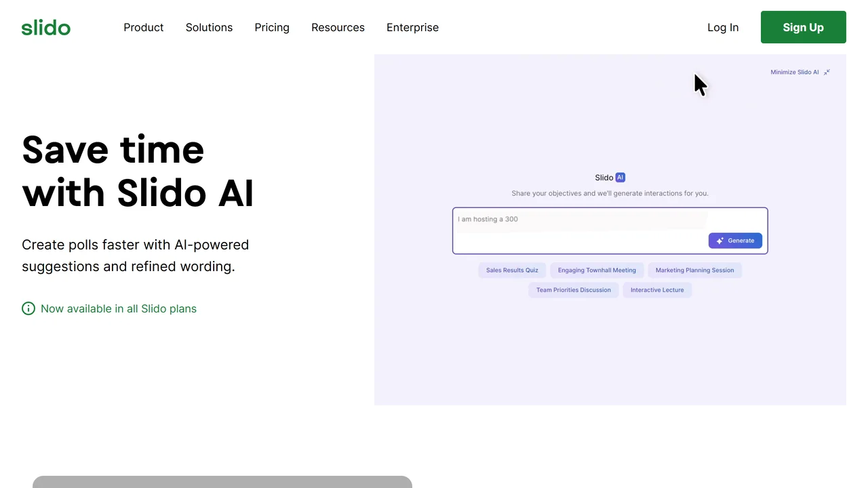Select the Engaging Townhall Meeting suggestion
This screenshot has height=488, width=868.
[x=597, y=270]
